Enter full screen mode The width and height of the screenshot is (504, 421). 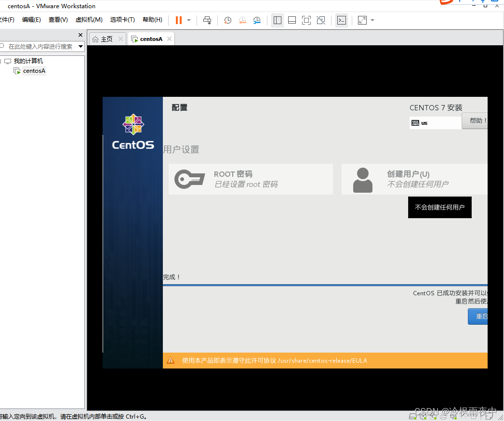306,20
